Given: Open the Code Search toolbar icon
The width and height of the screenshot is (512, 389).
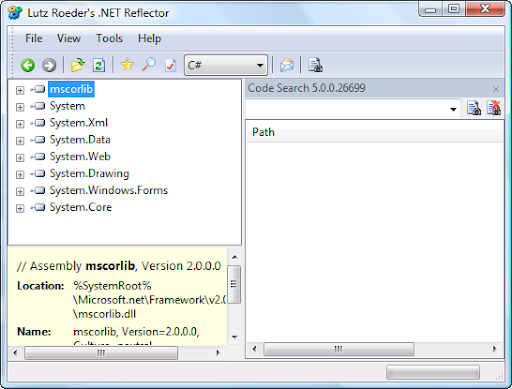Looking at the screenshot, I should (x=315, y=65).
